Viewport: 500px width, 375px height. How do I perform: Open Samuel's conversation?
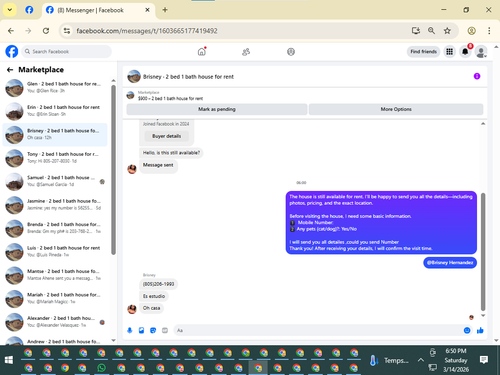(x=55, y=181)
